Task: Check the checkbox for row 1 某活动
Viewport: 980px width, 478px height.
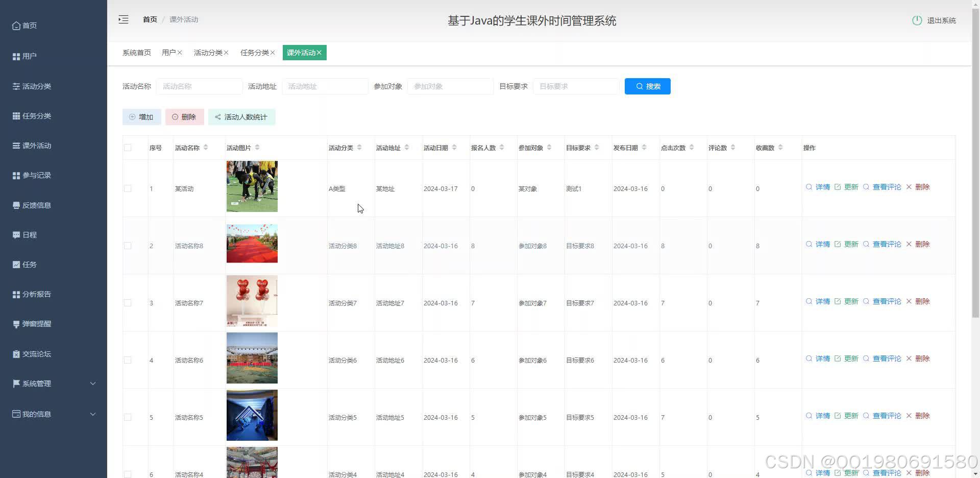Action: tap(128, 188)
